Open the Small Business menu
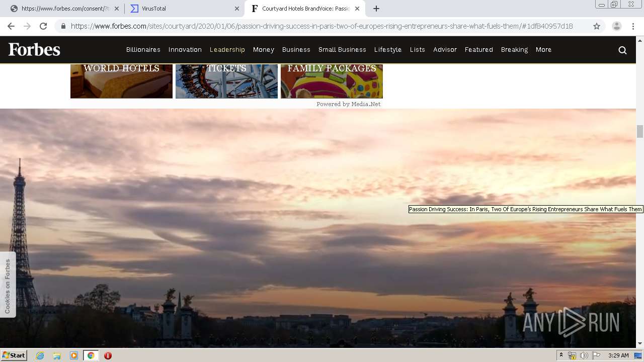 tap(342, 50)
